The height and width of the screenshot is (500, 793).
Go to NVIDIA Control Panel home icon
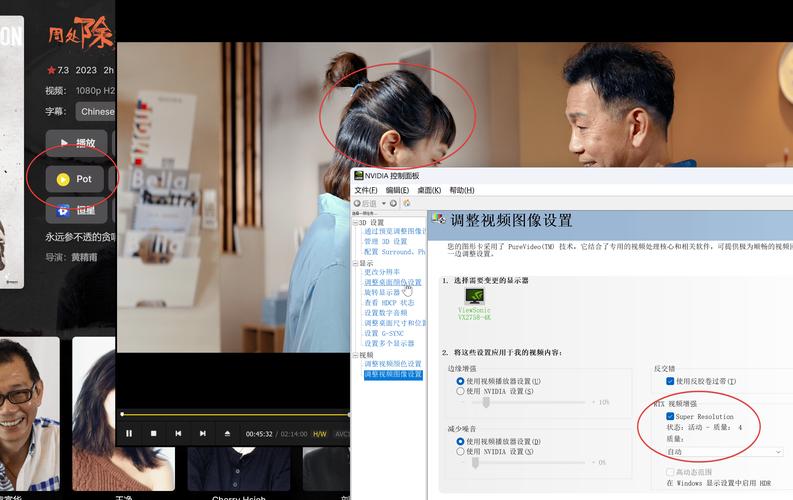[x=407, y=203]
